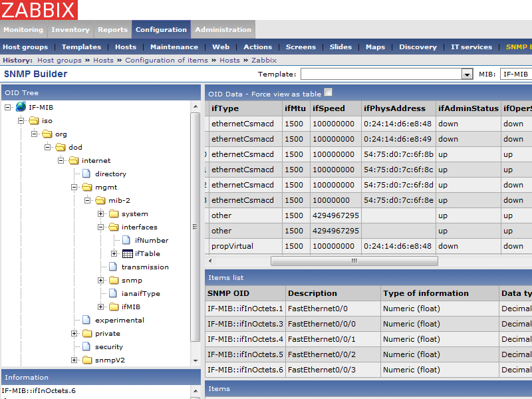Open the Template dropdown arrow
Image resolution: width=532 pixels, height=399 pixels.
pyautogui.click(x=467, y=74)
